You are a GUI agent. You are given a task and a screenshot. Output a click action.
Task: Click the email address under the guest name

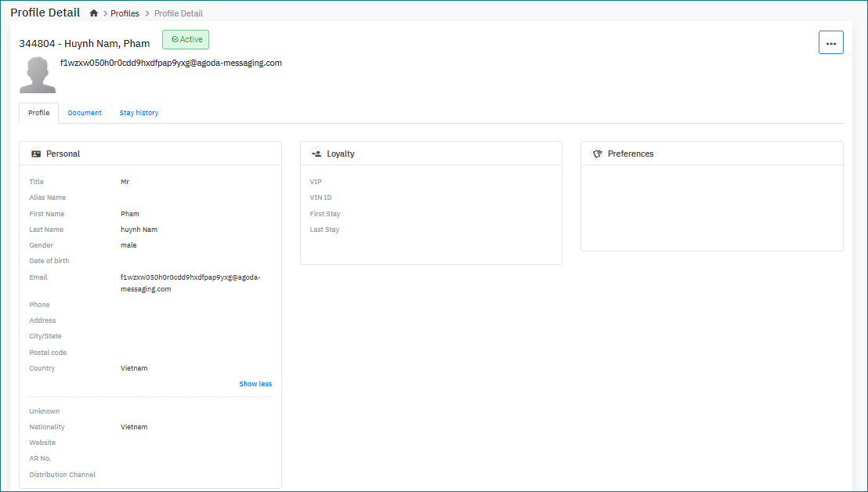171,63
